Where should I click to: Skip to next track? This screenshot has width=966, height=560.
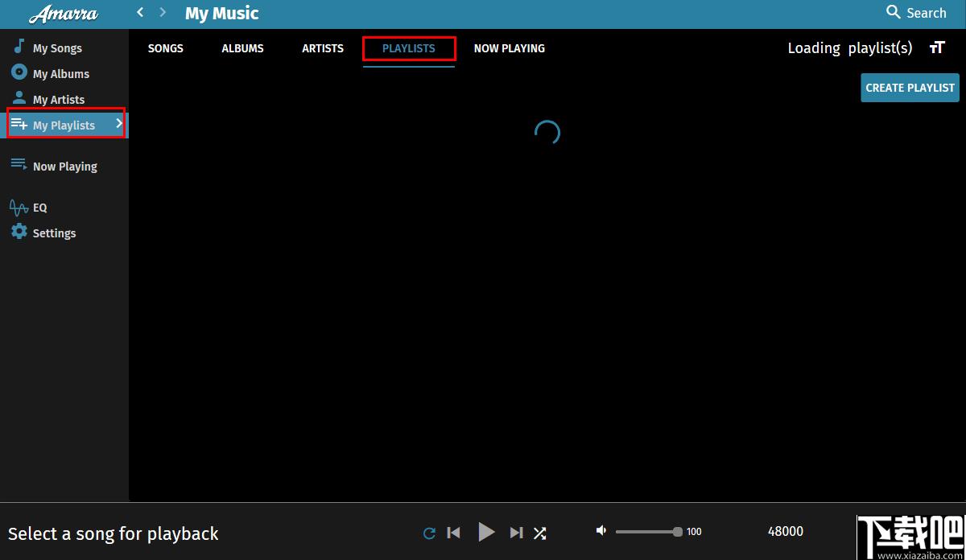(x=517, y=533)
